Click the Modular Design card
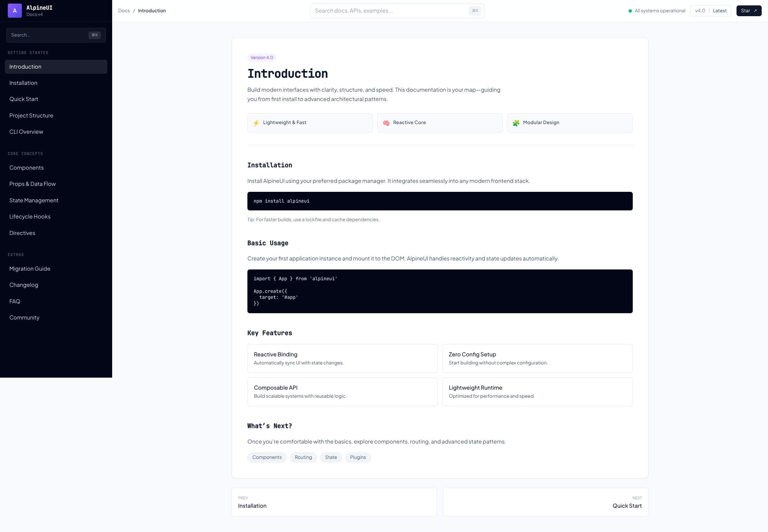The width and height of the screenshot is (768, 532). [569, 123]
